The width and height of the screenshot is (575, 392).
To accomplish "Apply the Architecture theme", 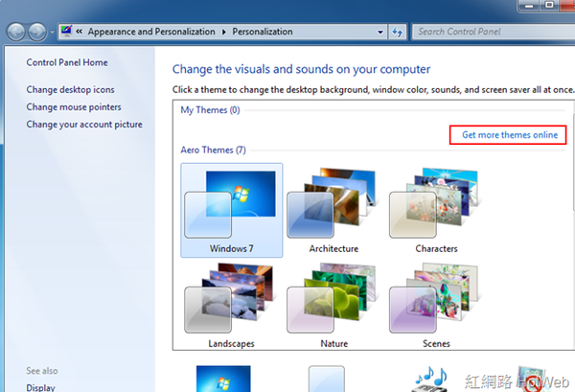I will [333, 210].
